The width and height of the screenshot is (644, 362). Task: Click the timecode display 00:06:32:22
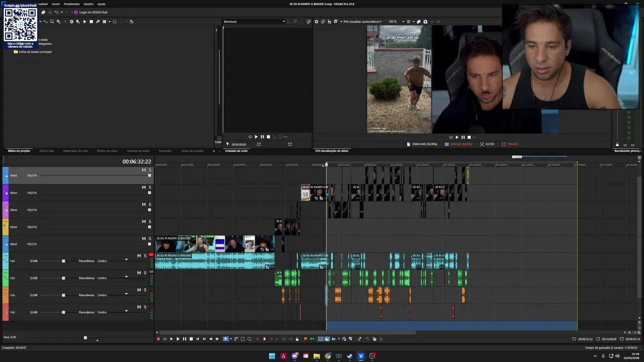click(x=136, y=161)
